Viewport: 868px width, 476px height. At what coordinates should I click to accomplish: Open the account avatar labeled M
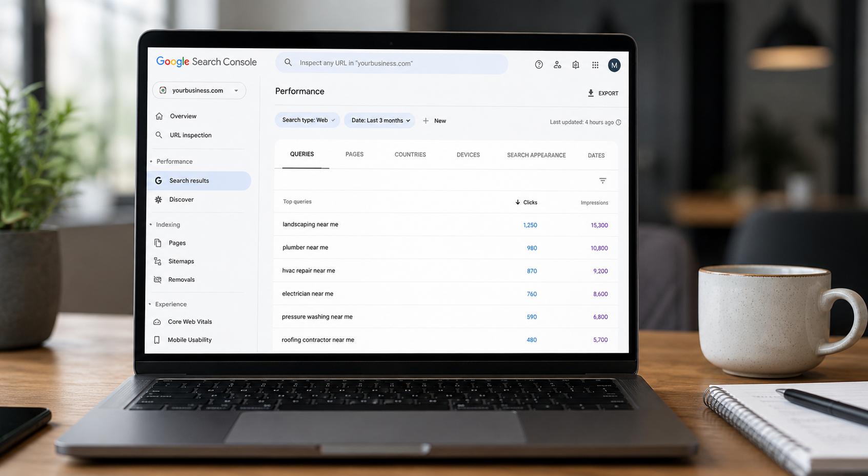(x=614, y=65)
